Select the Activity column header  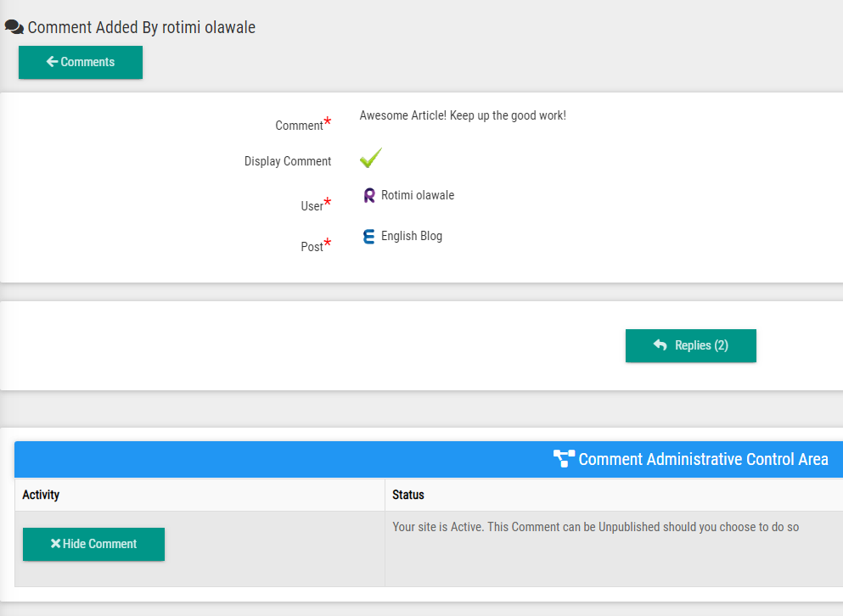(x=41, y=495)
